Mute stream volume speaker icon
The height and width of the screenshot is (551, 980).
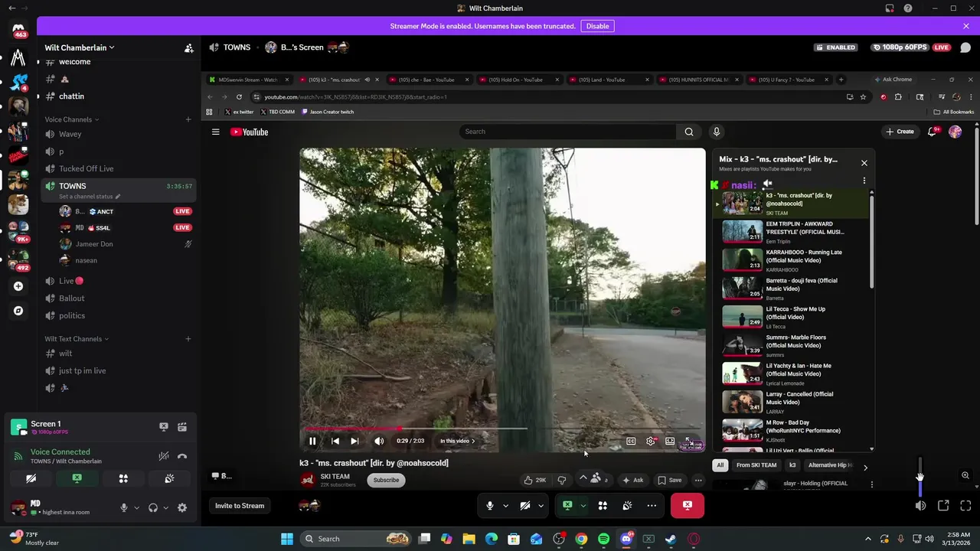(x=920, y=506)
